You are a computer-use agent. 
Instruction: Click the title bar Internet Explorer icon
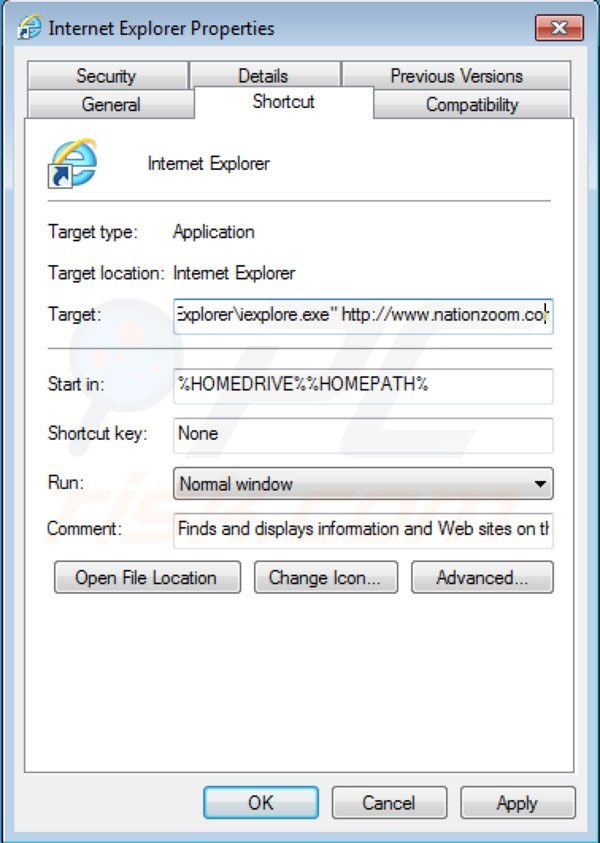[29, 27]
